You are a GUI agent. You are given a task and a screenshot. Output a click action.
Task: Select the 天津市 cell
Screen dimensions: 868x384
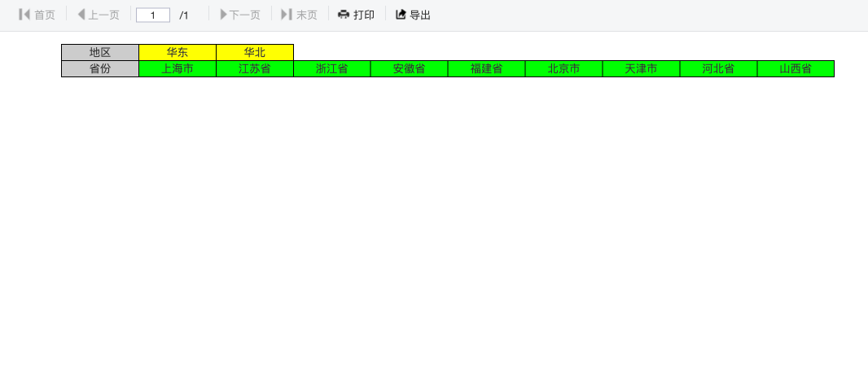click(x=641, y=69)
